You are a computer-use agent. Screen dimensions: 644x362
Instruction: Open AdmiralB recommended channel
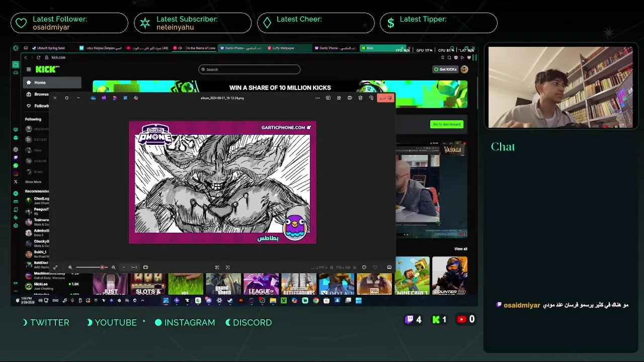(37, 232)
